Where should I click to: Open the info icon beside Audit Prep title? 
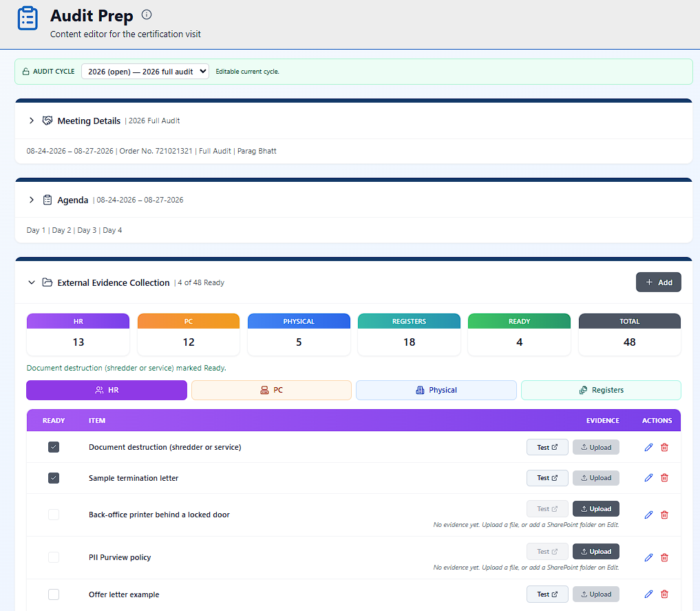[x=147, y=14]
